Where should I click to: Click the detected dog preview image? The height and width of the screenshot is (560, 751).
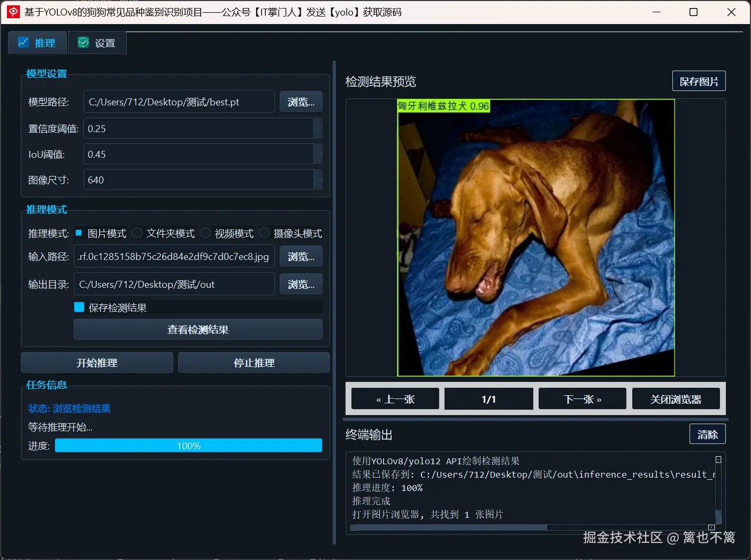click(536, 238)
